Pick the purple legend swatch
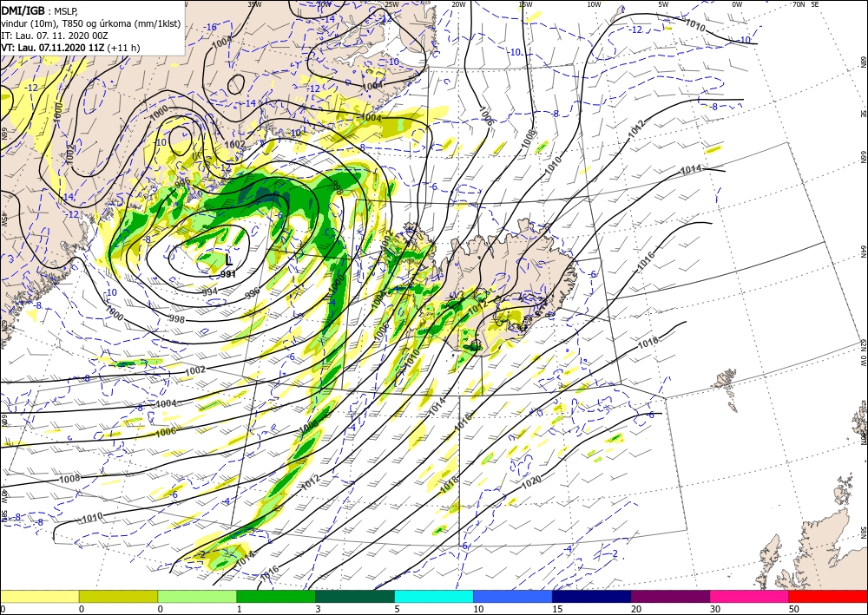This screenshot has height=615, width=868. click(670, 596)
